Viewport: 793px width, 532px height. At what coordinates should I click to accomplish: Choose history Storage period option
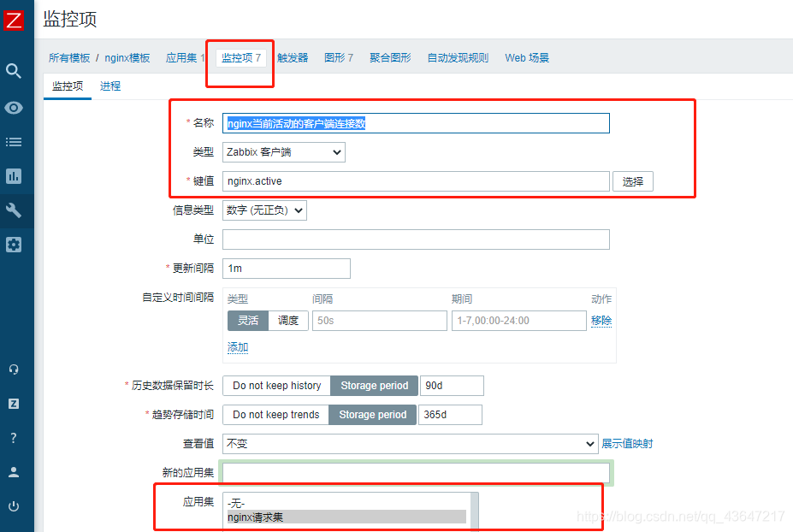[374, 386]
